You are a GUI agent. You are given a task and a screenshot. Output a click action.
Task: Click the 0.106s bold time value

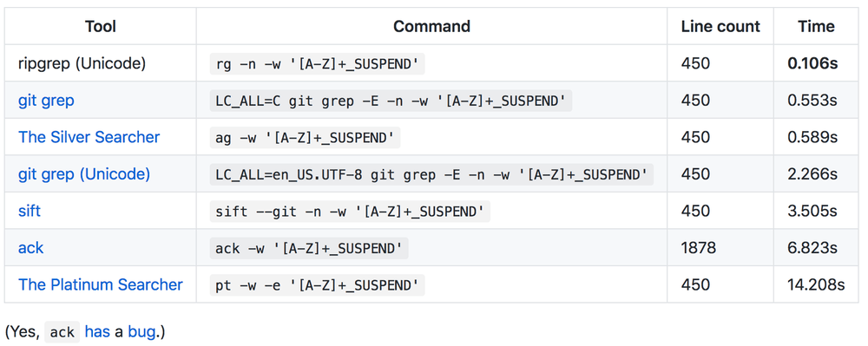[x=812, y=63]
